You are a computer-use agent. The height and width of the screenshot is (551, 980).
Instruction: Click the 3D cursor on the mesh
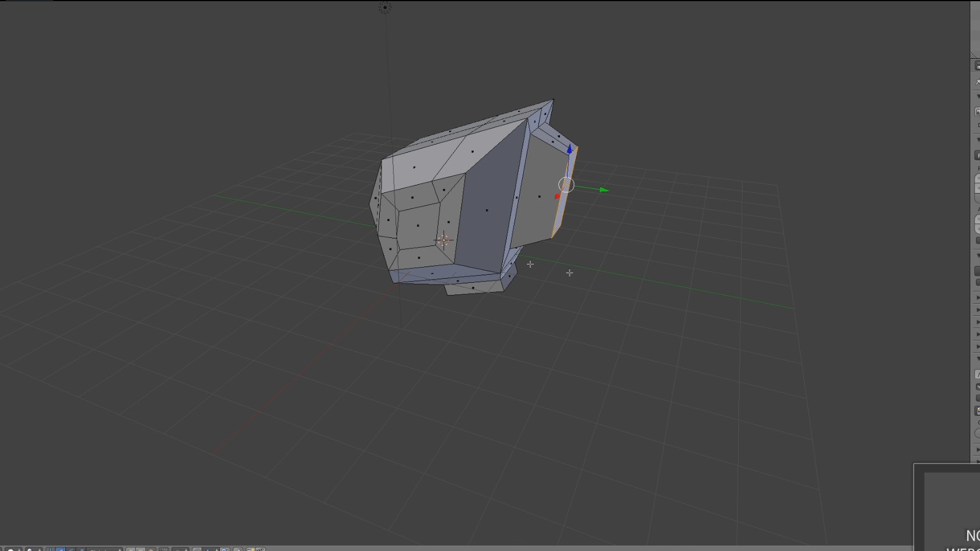(444, 240)
